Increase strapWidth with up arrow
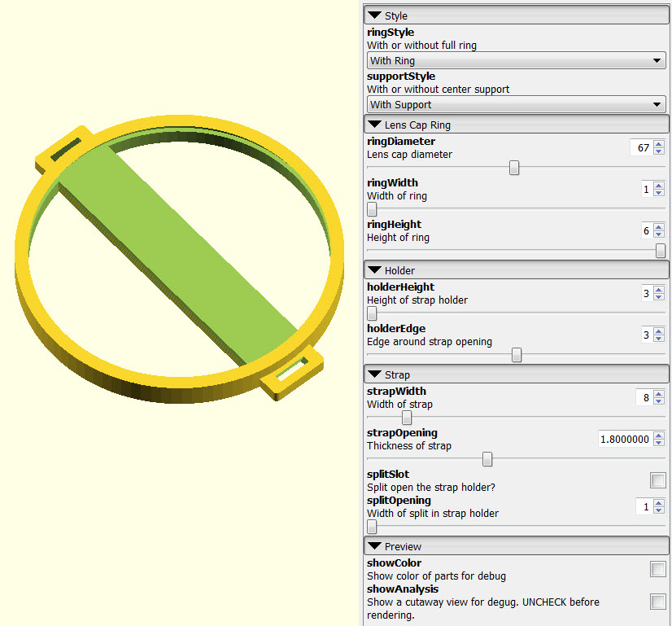Viewport: 672px width, 626px height. pos(659,394)
